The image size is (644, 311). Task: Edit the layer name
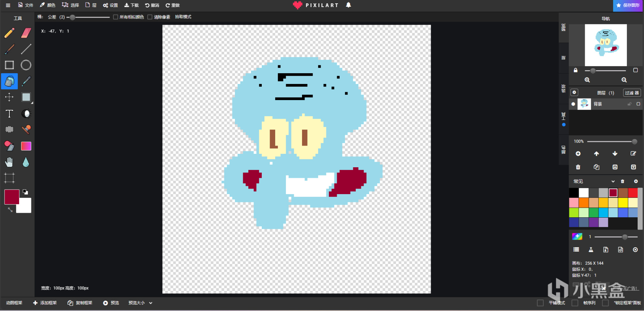click(x=633, y=153)
